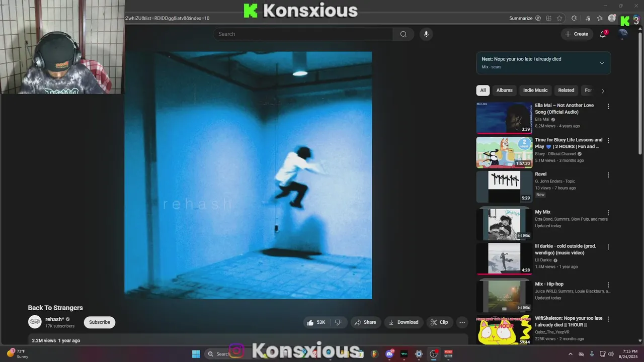Screen dimensions: 644x362
Task: Open Settings gear in taskbar
Action: (419, 354)
